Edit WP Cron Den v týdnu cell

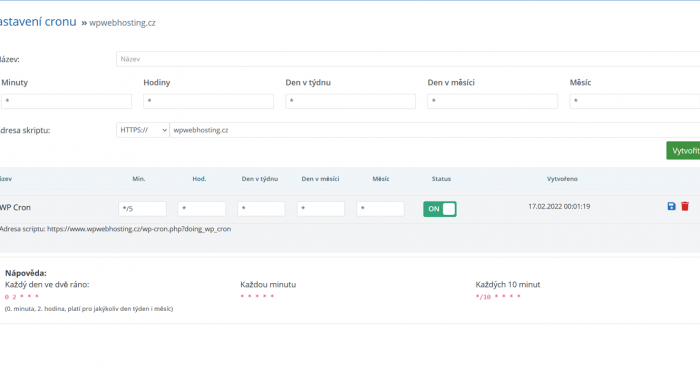pos(261,208)
